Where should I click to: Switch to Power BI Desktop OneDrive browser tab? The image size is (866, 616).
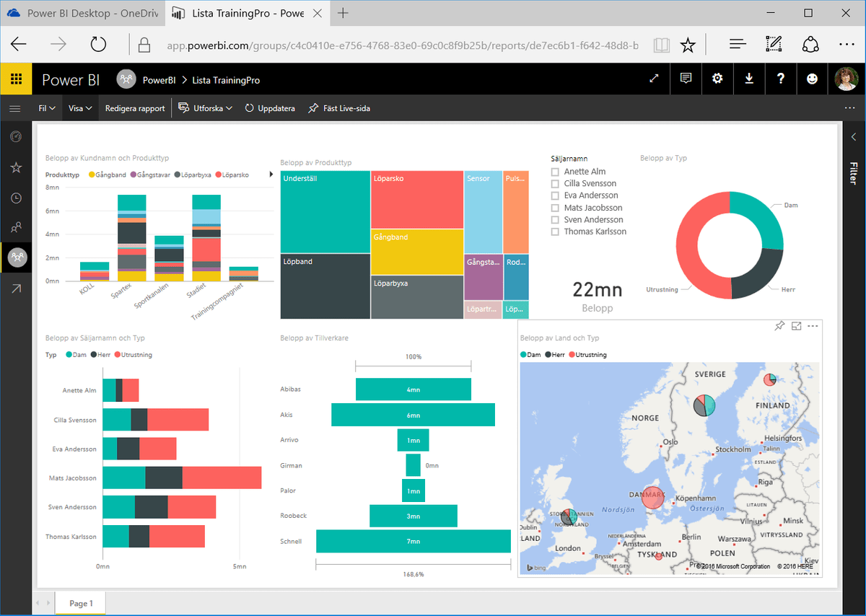(x=79, y=13)
